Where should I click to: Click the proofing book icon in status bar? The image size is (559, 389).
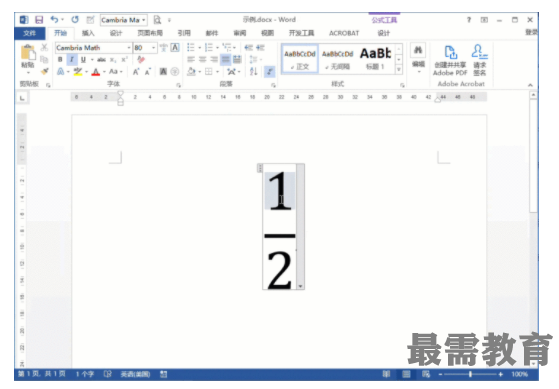[107, 374]
